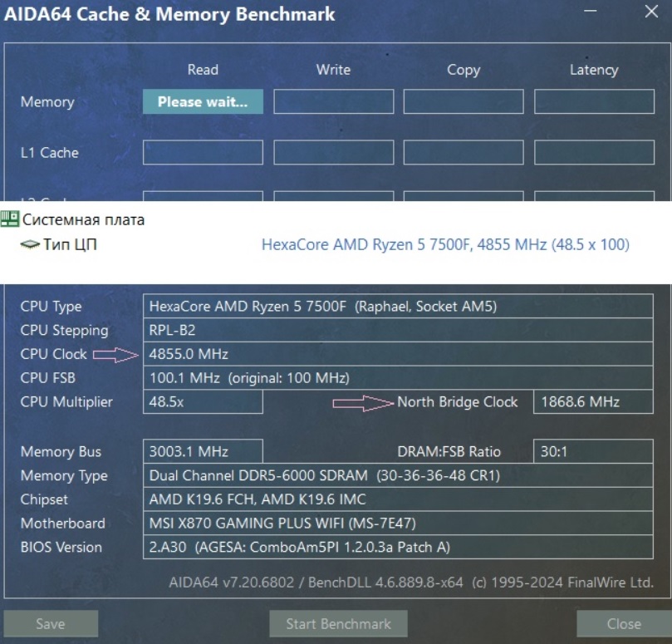Click the CPU Stepping label
Image resolution: width=672 pixels, height=644 pixels.
point(64,331)
